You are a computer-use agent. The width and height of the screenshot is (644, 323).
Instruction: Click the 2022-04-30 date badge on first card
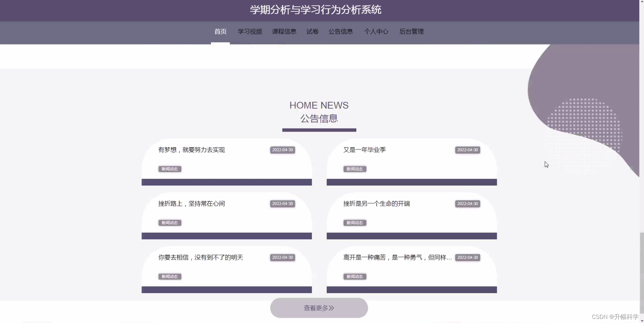pos(282,150)
